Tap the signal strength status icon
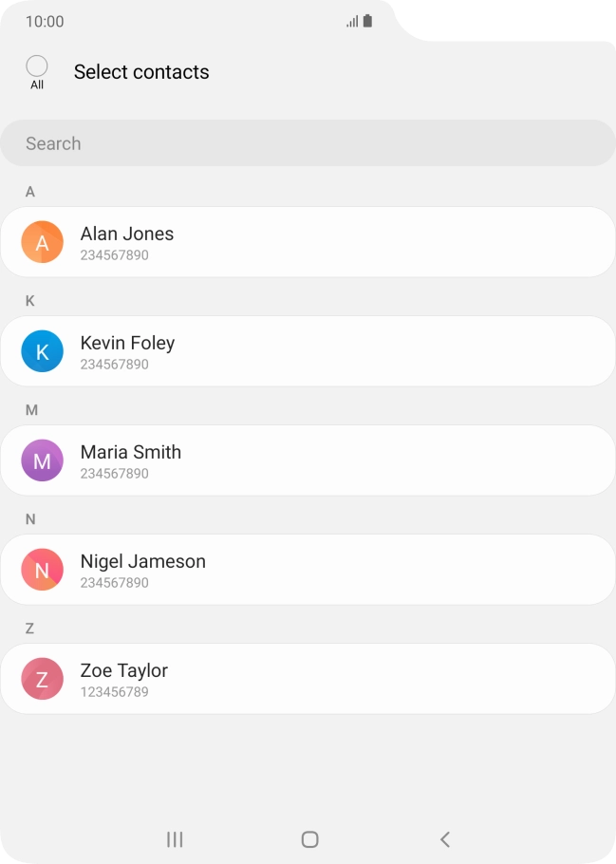The width and height of the screenshot is (616, 864). tap(352, 21)
